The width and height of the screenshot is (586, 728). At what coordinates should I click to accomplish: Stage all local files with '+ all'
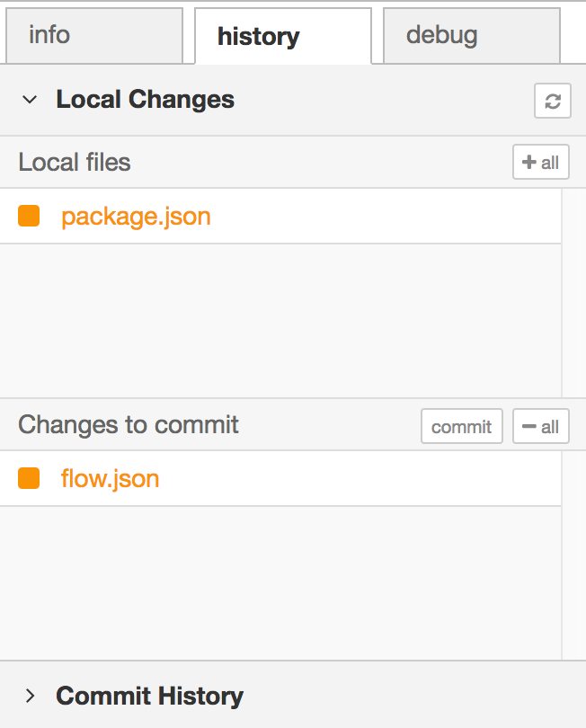(x=540, y=163)
